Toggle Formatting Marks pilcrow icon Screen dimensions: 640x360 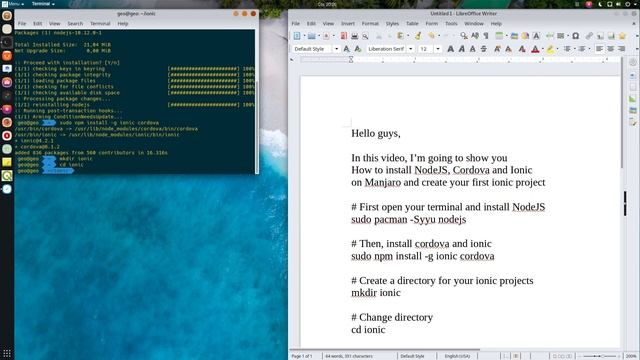pyautogui.click(x=486, y=36)
